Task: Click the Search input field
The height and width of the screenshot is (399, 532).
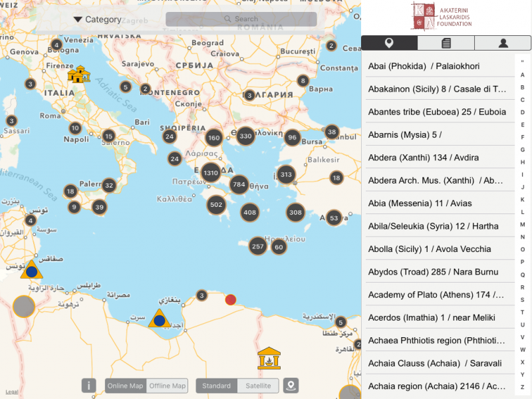Action: (241, 19)
